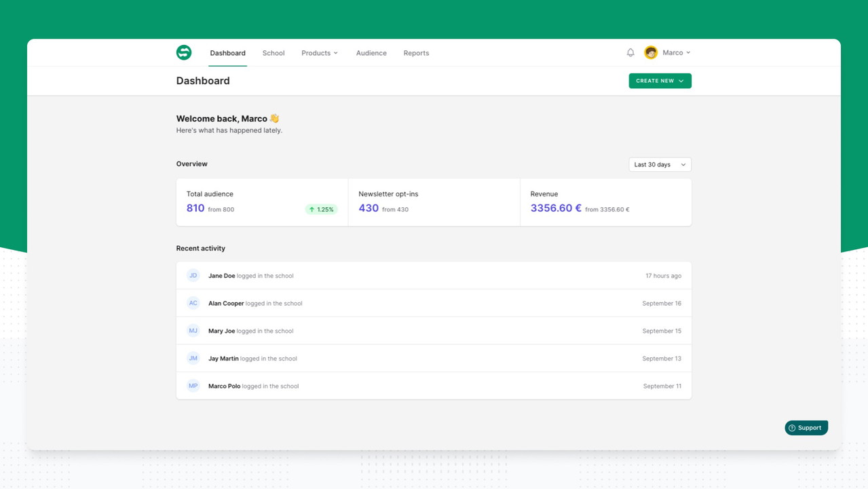Open the notifications bell
The image size is (868, 489).
pyautogui.click(x=630, y=52)
